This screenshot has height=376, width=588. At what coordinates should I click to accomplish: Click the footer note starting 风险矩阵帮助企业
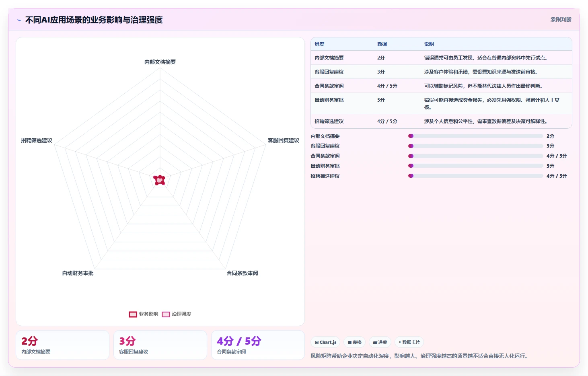(x=420, y=356)
